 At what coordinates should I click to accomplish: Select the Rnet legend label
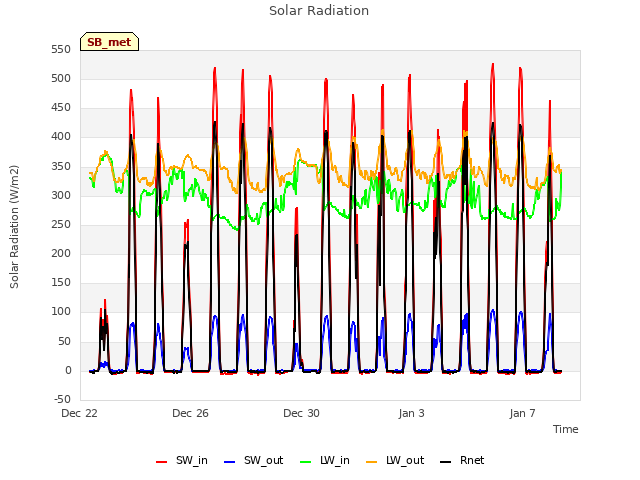click(x=472, y=460)
